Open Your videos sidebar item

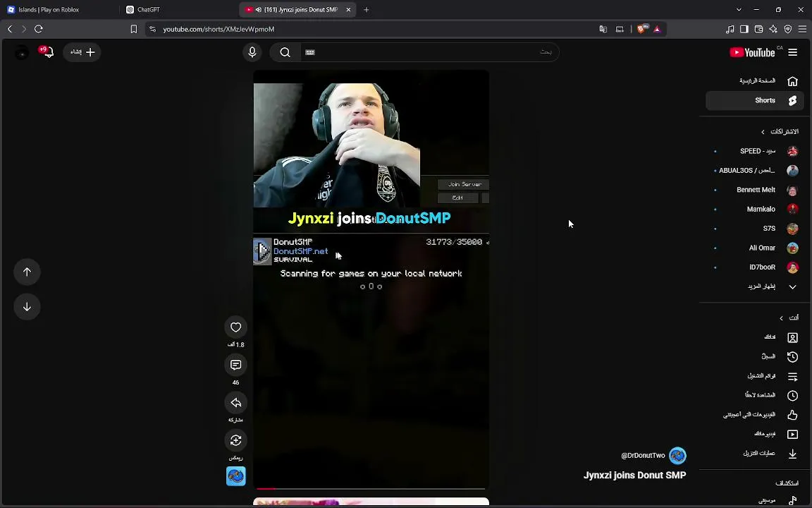point(755,435)
